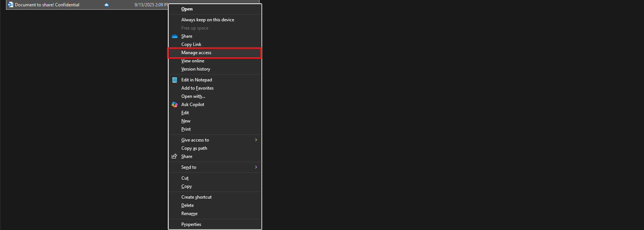Select Always keep on this device

click(208, 20)
